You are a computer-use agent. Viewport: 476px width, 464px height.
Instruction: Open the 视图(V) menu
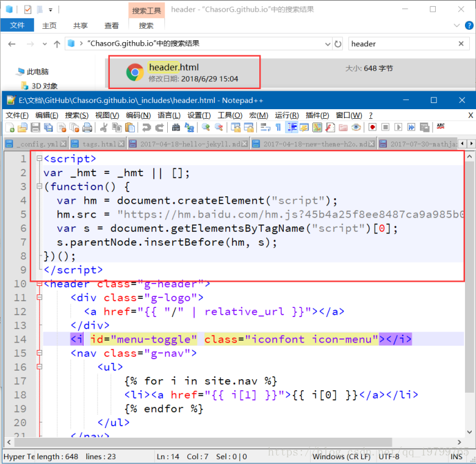(107, 116)
